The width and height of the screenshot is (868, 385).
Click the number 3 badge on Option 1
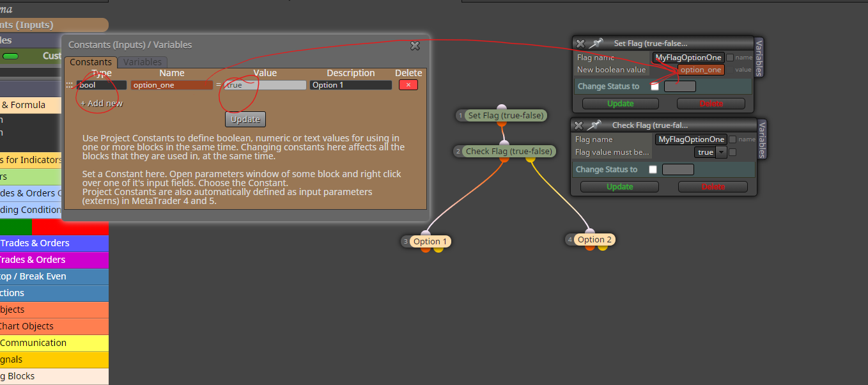click(x=405, y=242)
